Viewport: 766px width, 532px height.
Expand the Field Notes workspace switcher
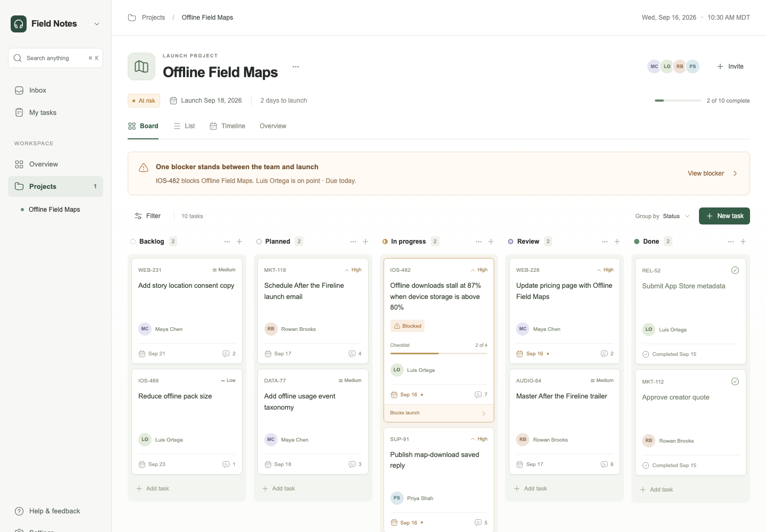point(97,24)
